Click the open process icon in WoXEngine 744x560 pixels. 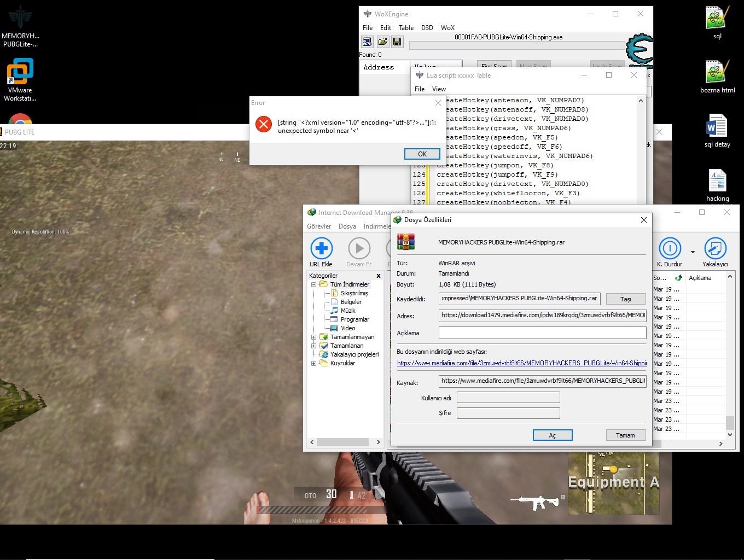(x=367, y=42)
